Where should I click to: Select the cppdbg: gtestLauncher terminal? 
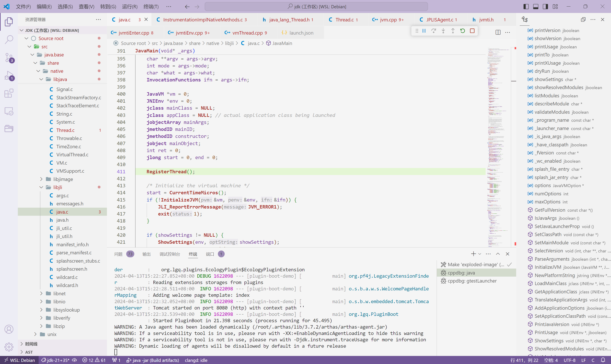476,281
